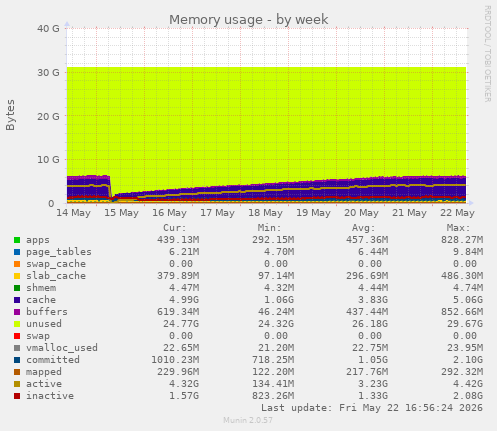
Task: Click the buffers purple legend swatch
Action: click(17, 312)
